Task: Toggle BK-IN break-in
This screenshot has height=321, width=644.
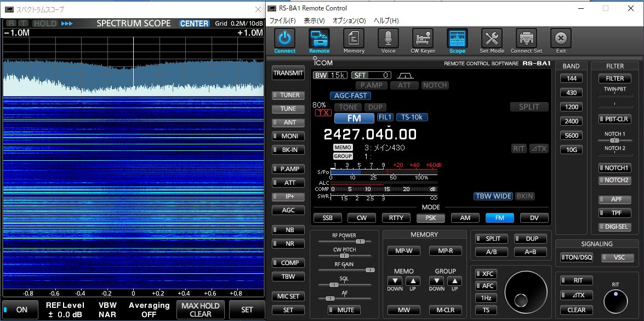Action: coord(288,150)
